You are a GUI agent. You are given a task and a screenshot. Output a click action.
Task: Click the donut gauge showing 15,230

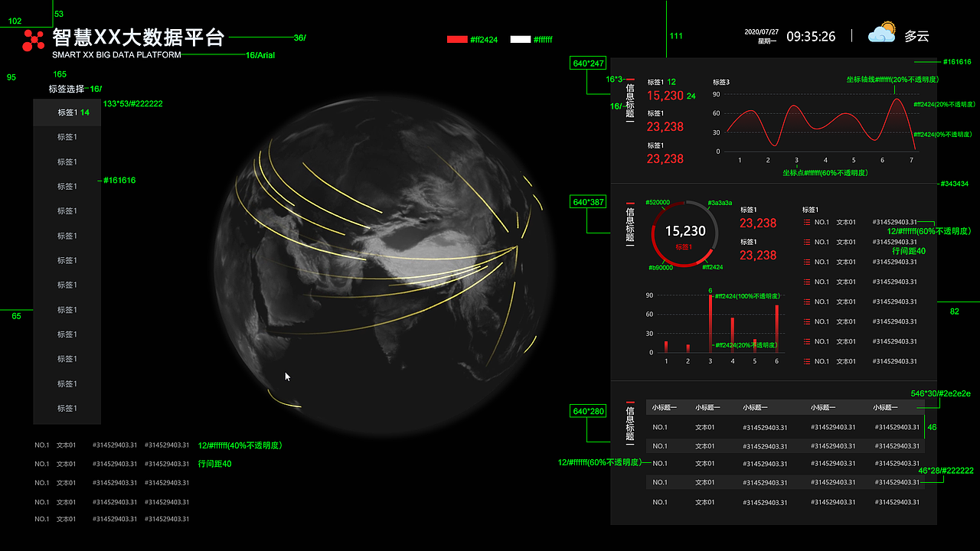click(684, 233)
